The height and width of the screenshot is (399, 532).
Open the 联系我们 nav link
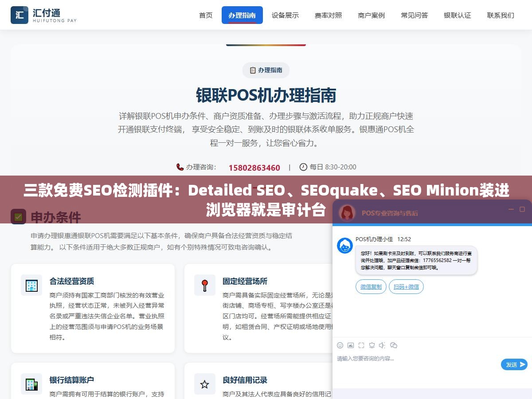(x=501, y=15)
